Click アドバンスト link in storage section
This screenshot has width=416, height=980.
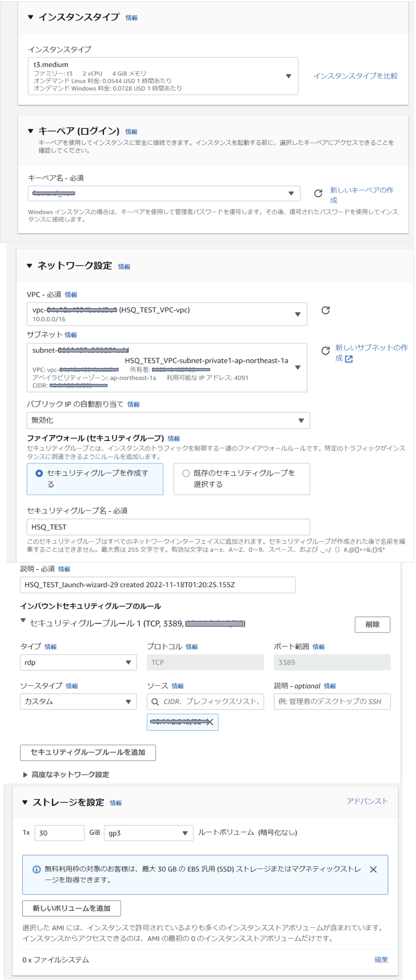pos(367,802)
